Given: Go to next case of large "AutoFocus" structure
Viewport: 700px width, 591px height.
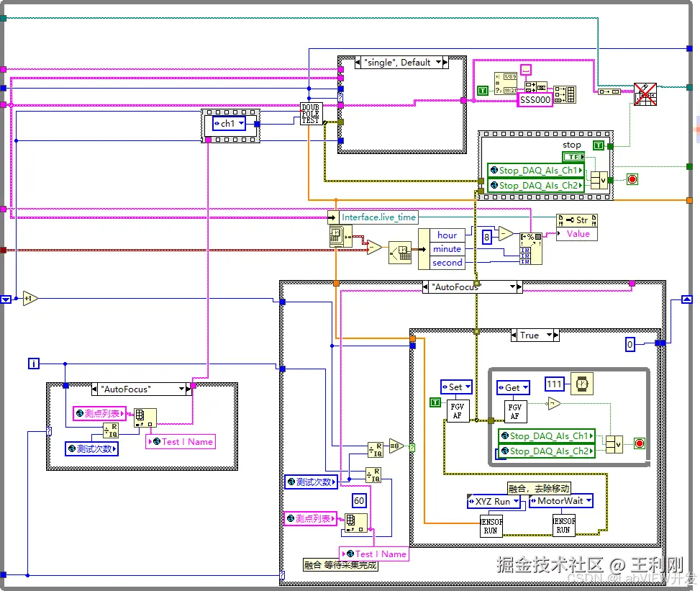Looking at the screenshot, I should point(519,287).
